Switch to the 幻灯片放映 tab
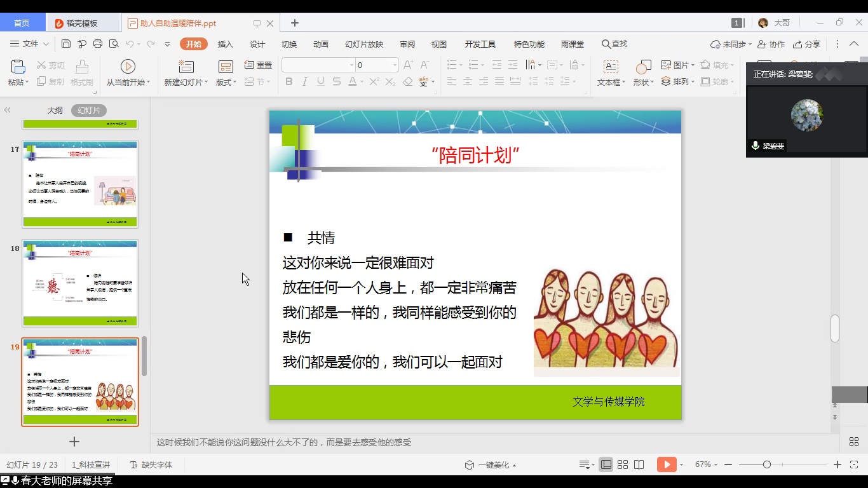This screenshot has width=868, height=488. point(364,44)
